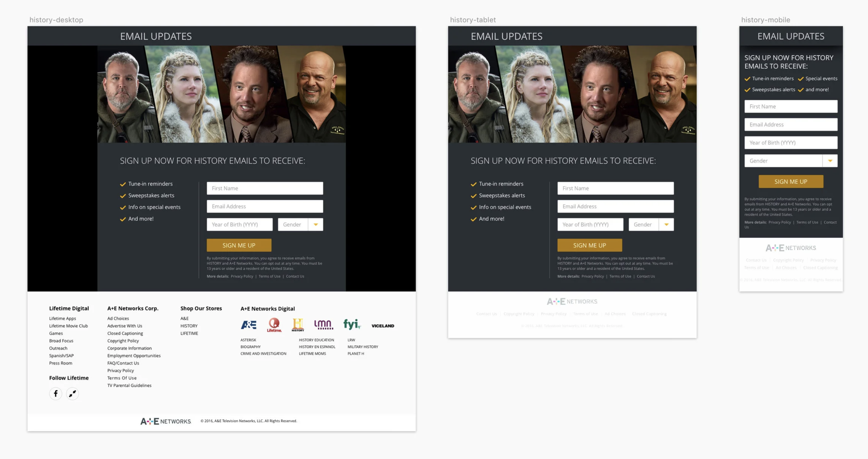
Task: Open Press Room footer link
Action: 61,363
